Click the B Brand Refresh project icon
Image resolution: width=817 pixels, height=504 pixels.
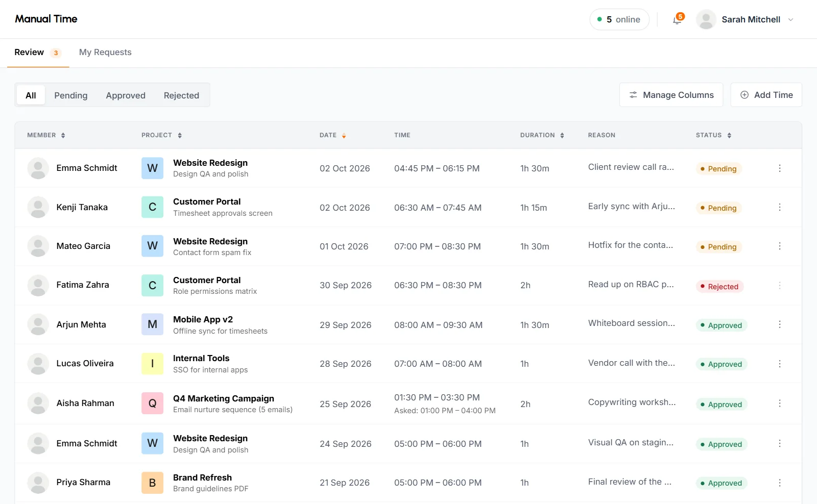(152, 483)
